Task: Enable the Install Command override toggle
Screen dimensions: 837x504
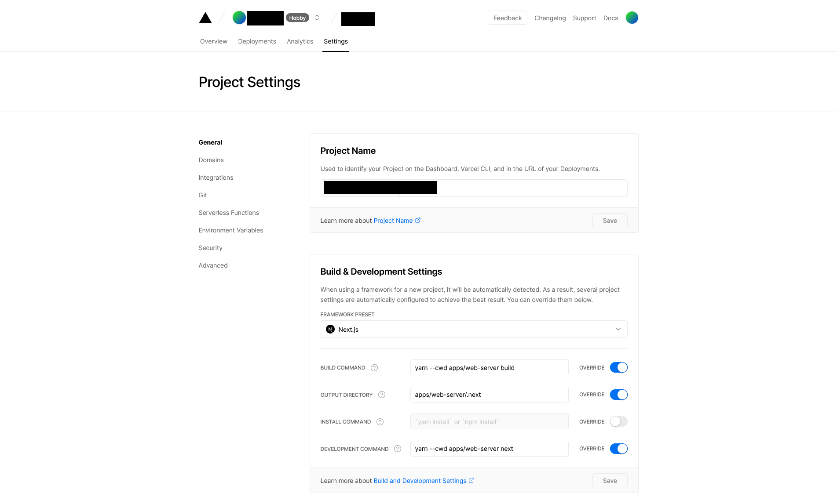Action: pos(618,421)
